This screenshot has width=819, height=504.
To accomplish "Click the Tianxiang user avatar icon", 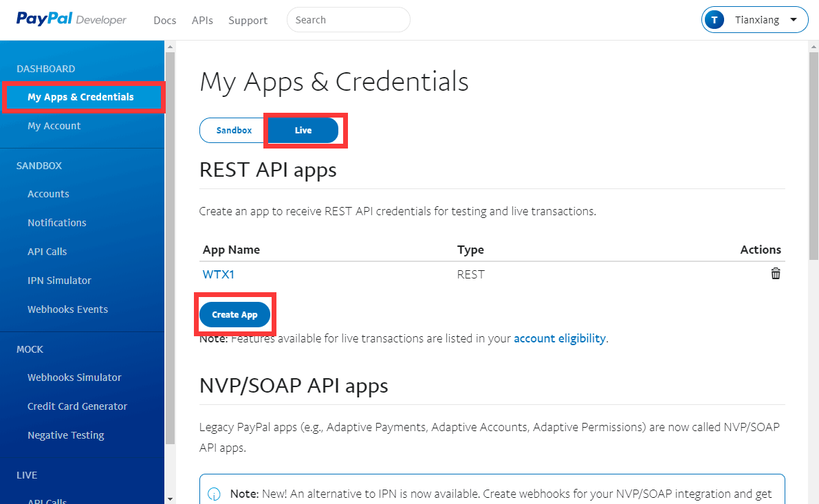I will (x=714, y=20).
